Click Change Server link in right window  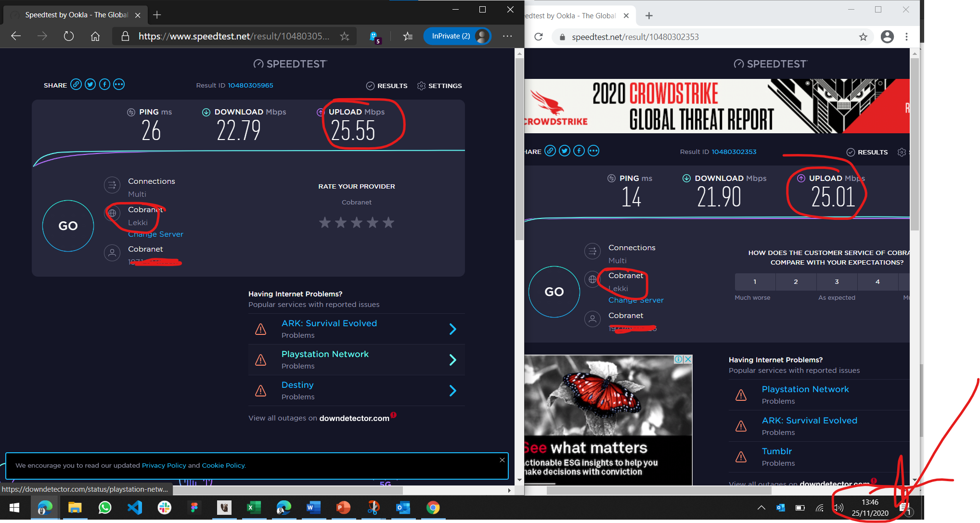tap(636, 300)
